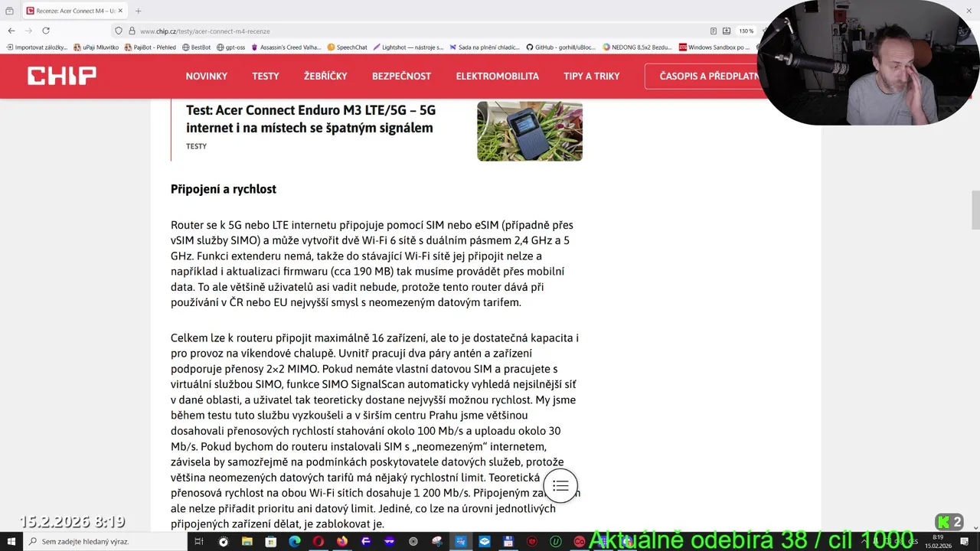The width and height of the screenshot is (980, 551).
Task: Click the tracking protection shield icon
Action: click(119, 31)
